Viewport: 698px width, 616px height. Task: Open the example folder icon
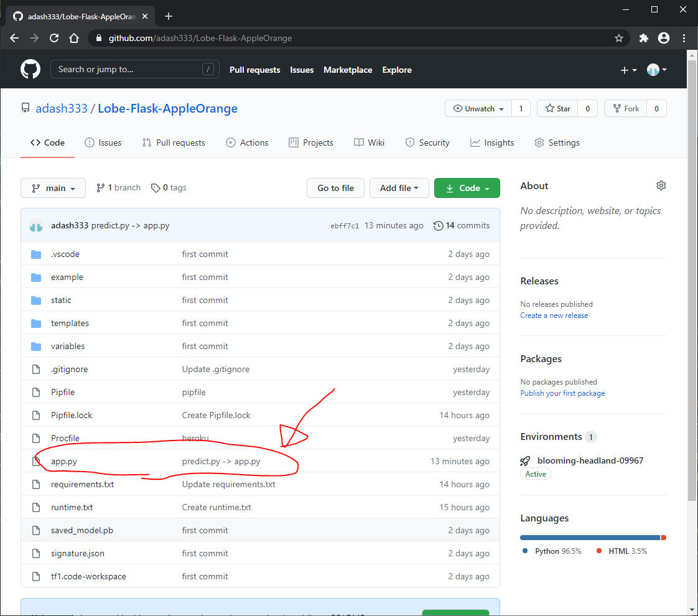click(36, 278)
